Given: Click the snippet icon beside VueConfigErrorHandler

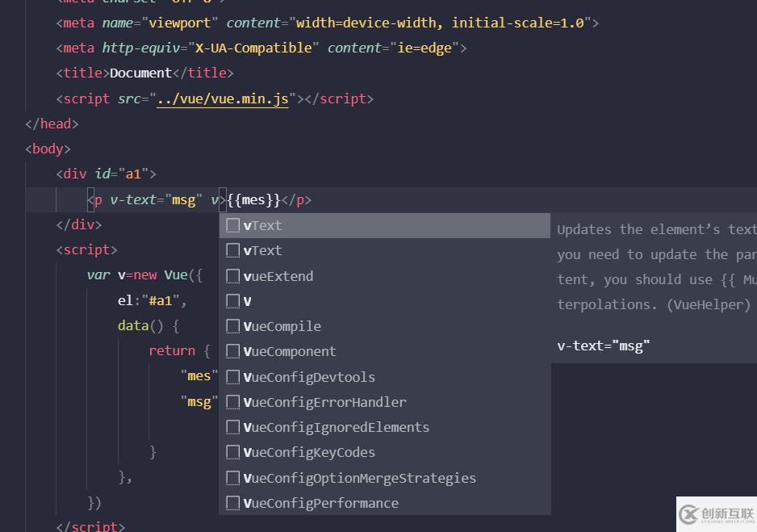Looking at the screenshot, I should pyautogui.click(x=232, y=402).
